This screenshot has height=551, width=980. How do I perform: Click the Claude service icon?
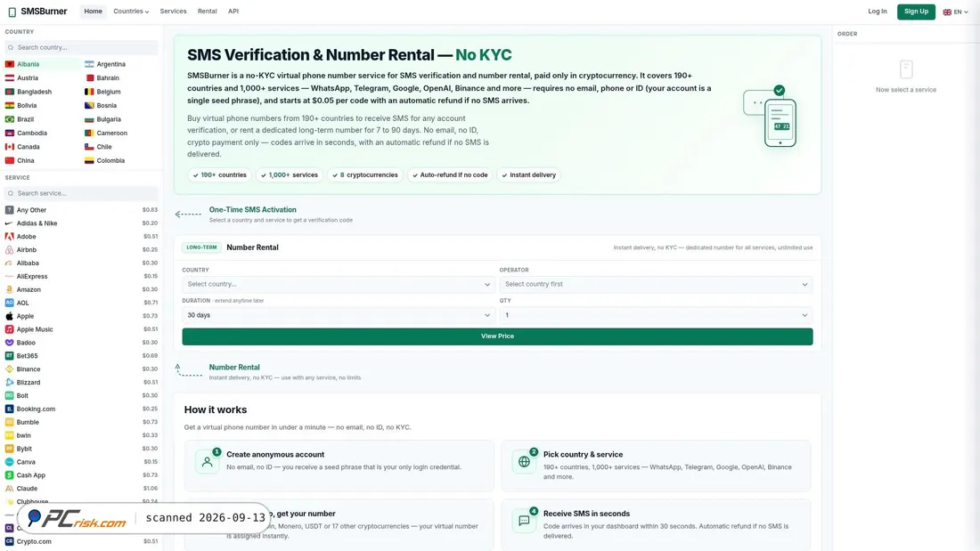pyautogui.click(x=10, y=489)
